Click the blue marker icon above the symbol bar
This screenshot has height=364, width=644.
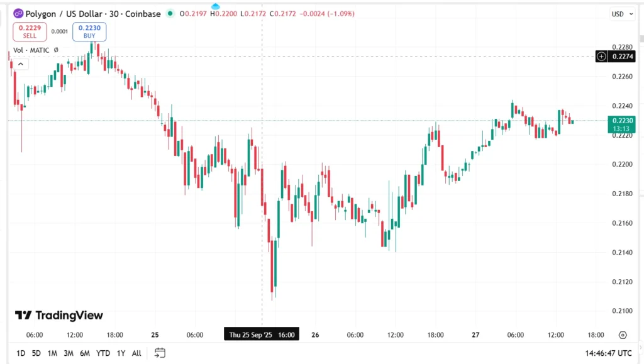[x=215, y=5]
